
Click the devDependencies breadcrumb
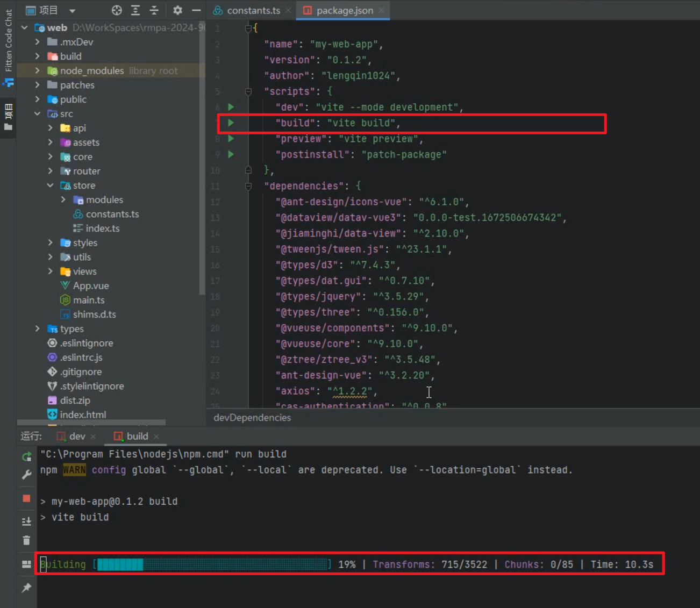click(252, 418)
